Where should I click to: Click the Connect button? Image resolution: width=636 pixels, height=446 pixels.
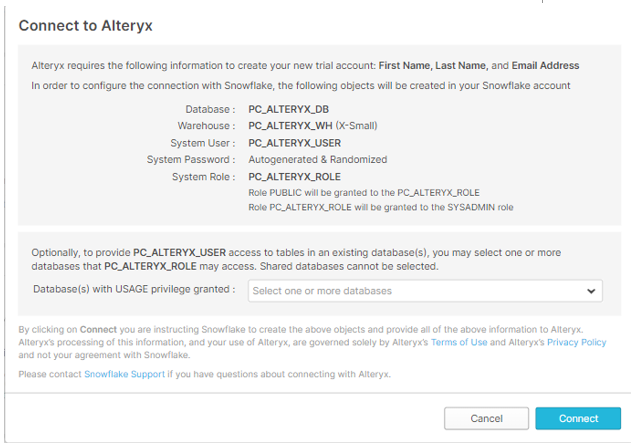click(578, 418)
